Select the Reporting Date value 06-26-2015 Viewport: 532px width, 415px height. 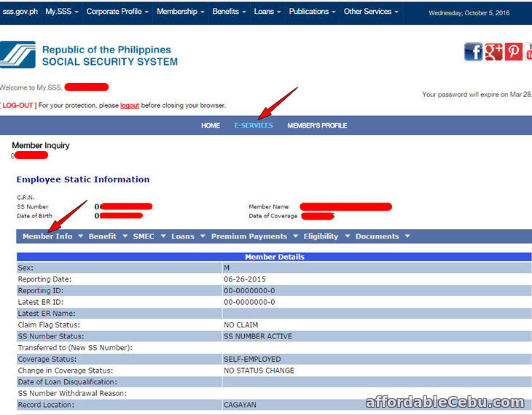[245, 279]
